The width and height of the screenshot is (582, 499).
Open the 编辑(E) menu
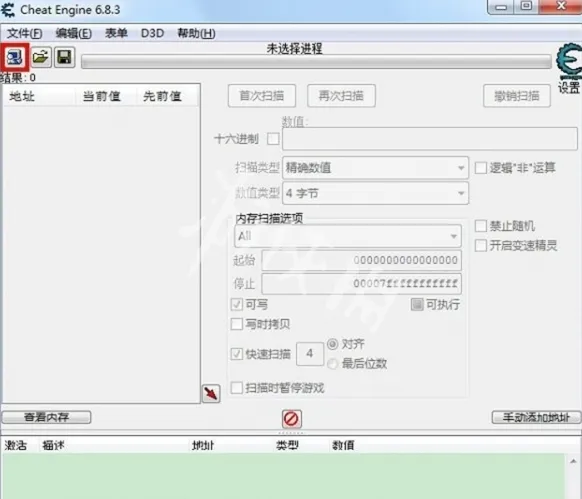tap(73, 33)
